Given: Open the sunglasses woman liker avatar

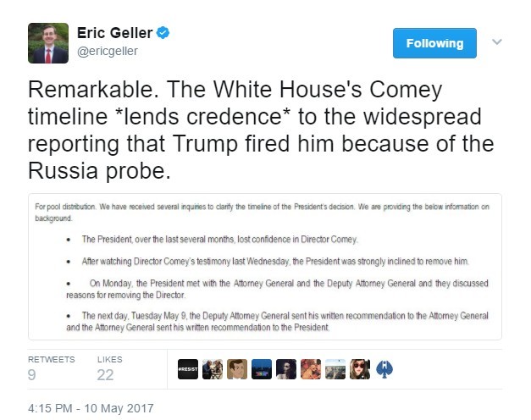Looking at the screenshot, I should click(360, 370).
